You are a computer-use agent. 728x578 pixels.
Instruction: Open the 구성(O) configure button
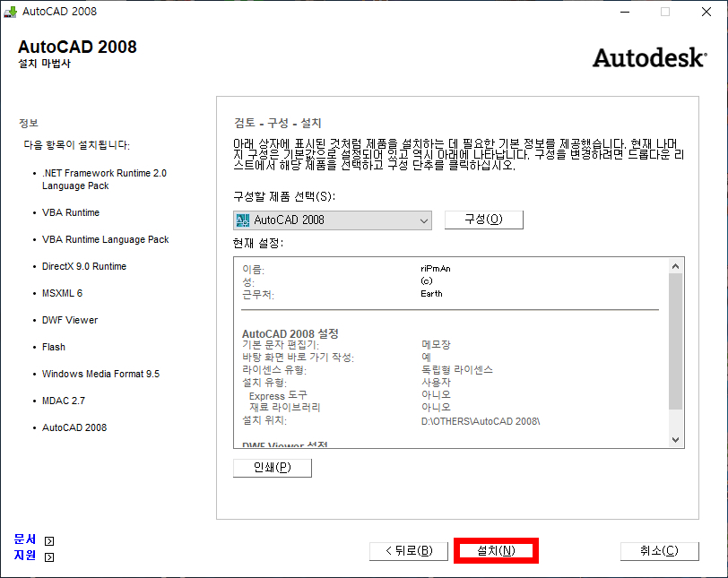tap(484, 220)
